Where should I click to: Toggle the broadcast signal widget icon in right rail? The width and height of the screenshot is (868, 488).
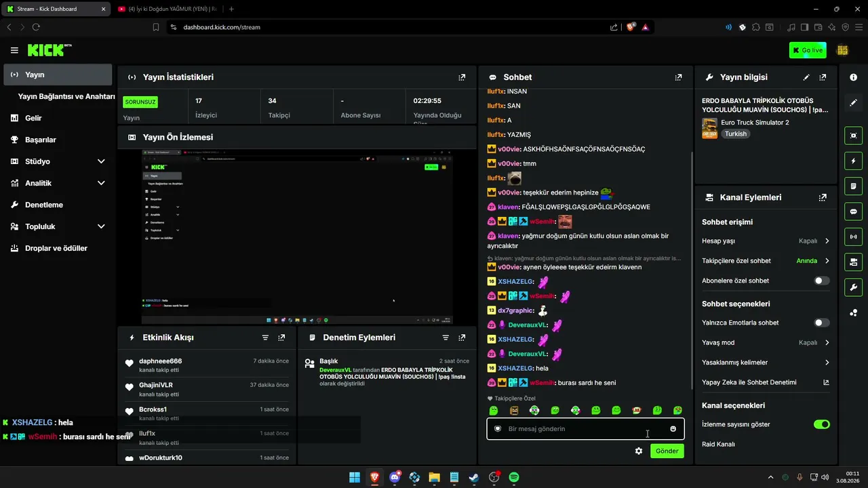tap(854, 237)
